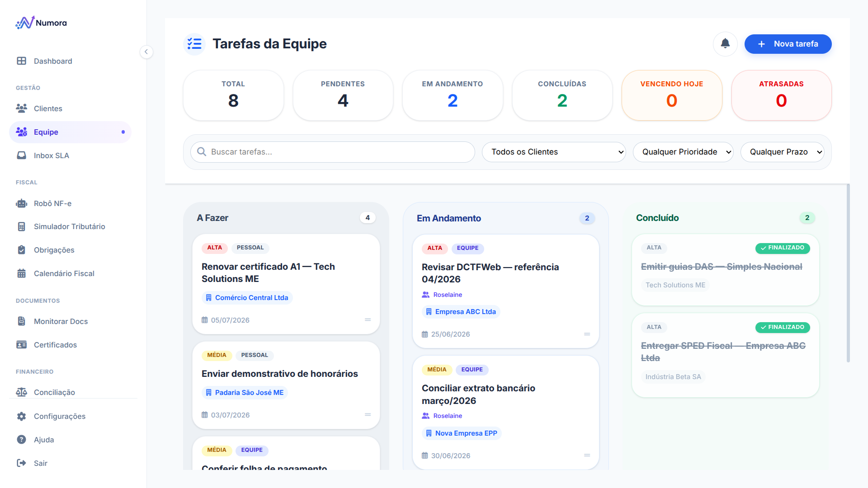
Task: Click the Obrigações clipboard icon
Action: click(x=21, y=250)
